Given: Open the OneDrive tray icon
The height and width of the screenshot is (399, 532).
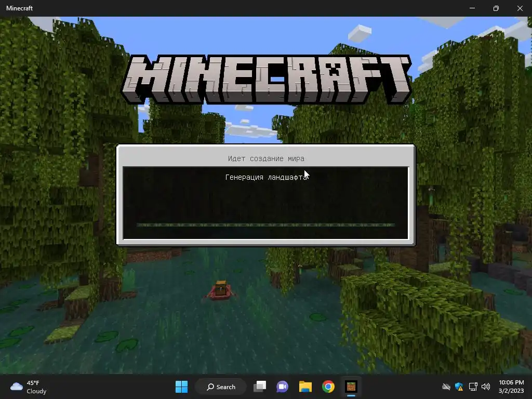Looking at the screenshot, I should 446,387.
